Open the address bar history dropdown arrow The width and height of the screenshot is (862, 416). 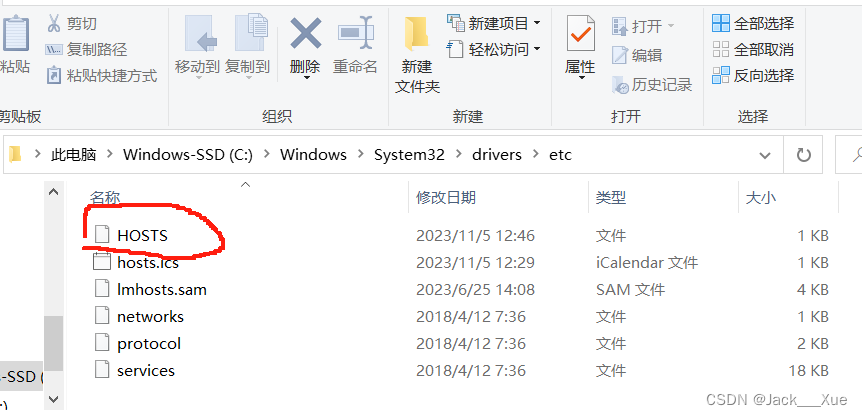point(764,156)
